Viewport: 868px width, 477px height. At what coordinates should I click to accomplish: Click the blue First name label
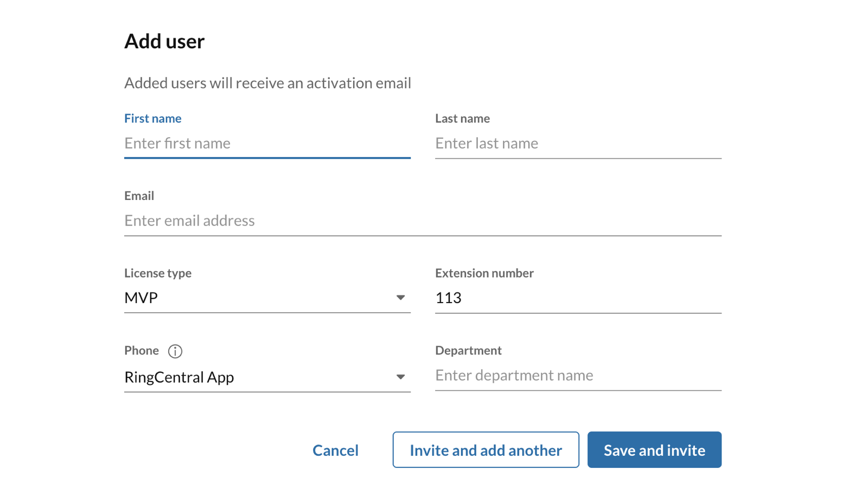pyautogui.click(x=153, y=118)
